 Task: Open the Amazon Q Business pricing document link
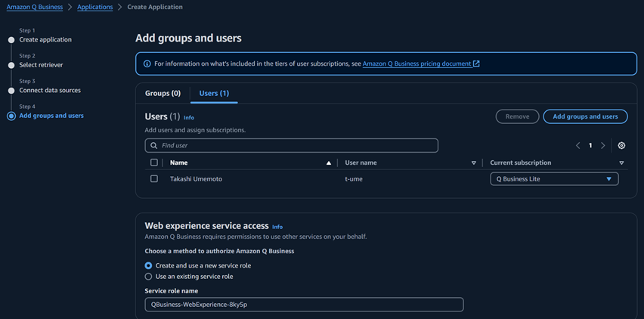click(417, 63)
